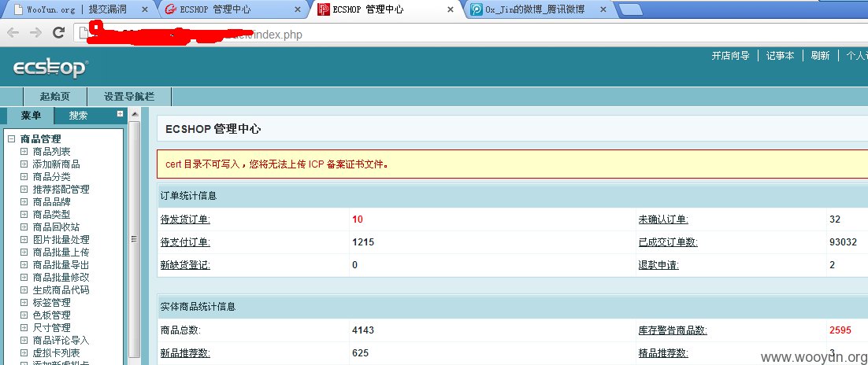Open 图片批量处理 in the sidebar
The image size is (868, 365).
[61, 239]
